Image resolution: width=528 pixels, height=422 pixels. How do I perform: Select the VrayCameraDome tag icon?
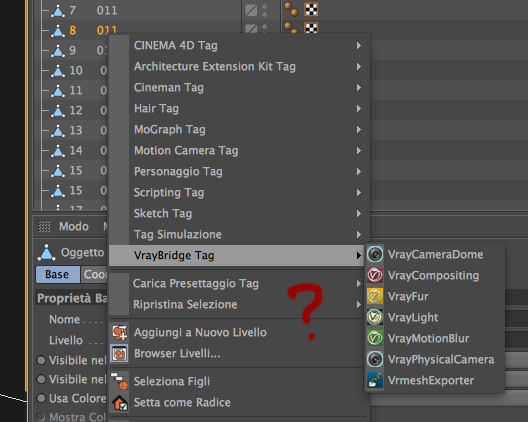coord(375,254)
